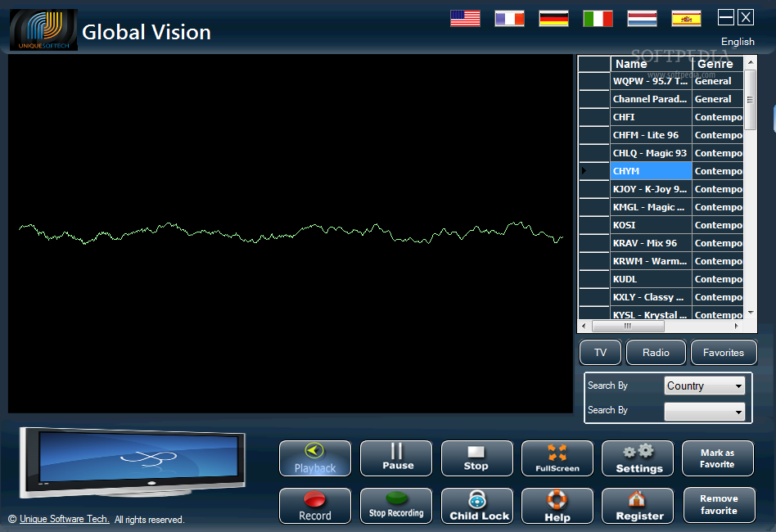Choose the German flag language icon
776x532 pixels.
[554, 18]
